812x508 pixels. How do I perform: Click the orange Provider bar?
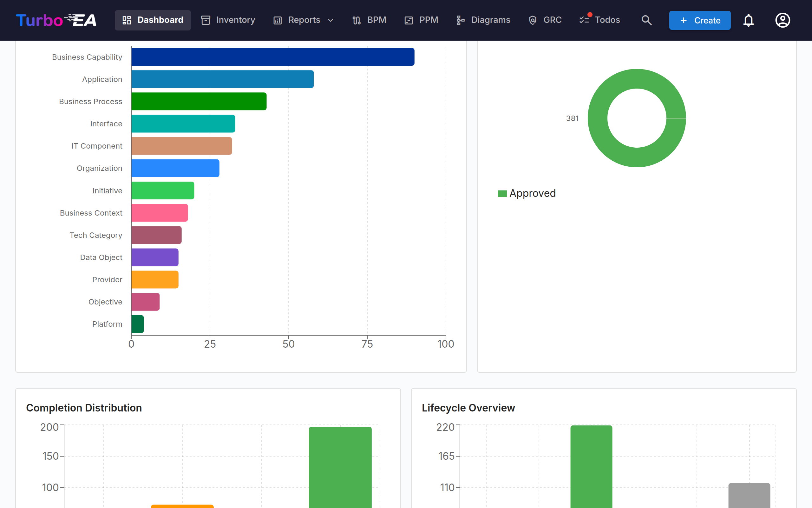click(x=155, y=279)
